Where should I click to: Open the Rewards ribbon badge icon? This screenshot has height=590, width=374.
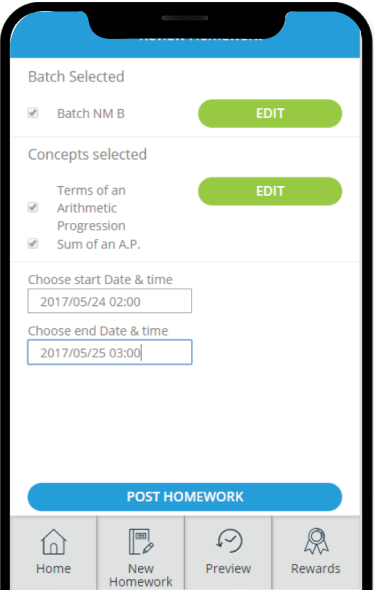pos(316,541)
